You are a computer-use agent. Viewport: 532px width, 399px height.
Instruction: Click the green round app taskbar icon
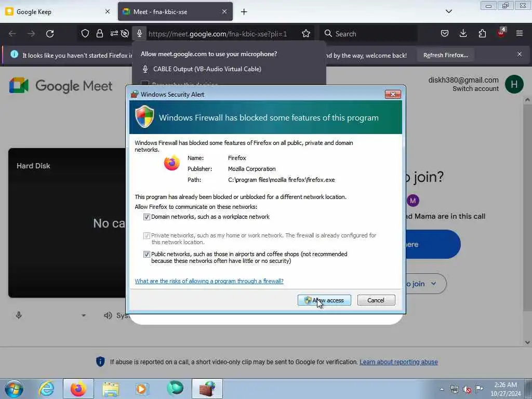click(x=175, y=389)
